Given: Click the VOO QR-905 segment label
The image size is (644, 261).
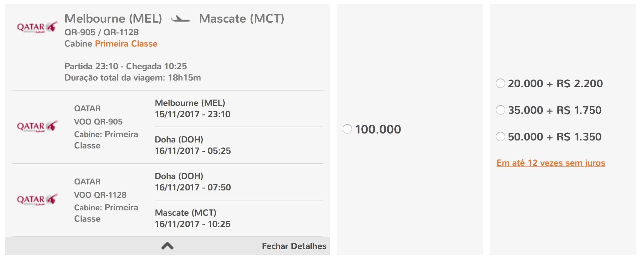Looking at the screenshot, I should coord(98,122).
